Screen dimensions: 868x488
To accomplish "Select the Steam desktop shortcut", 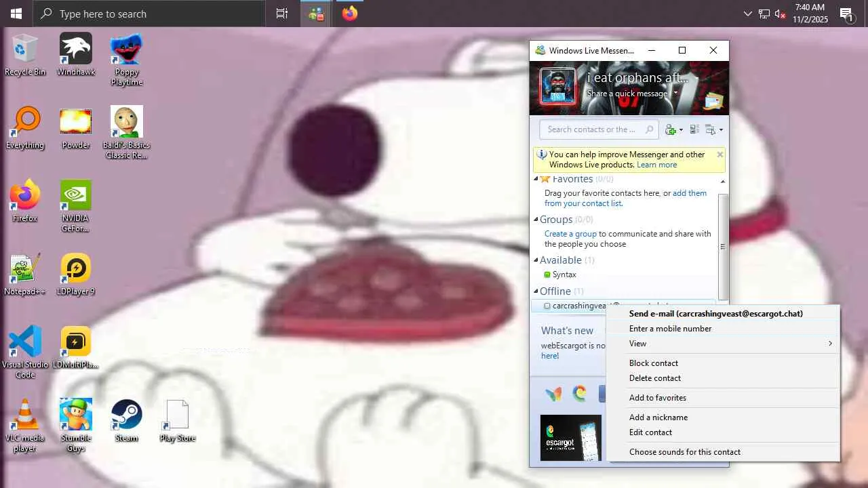I will (x=127, y=421).
